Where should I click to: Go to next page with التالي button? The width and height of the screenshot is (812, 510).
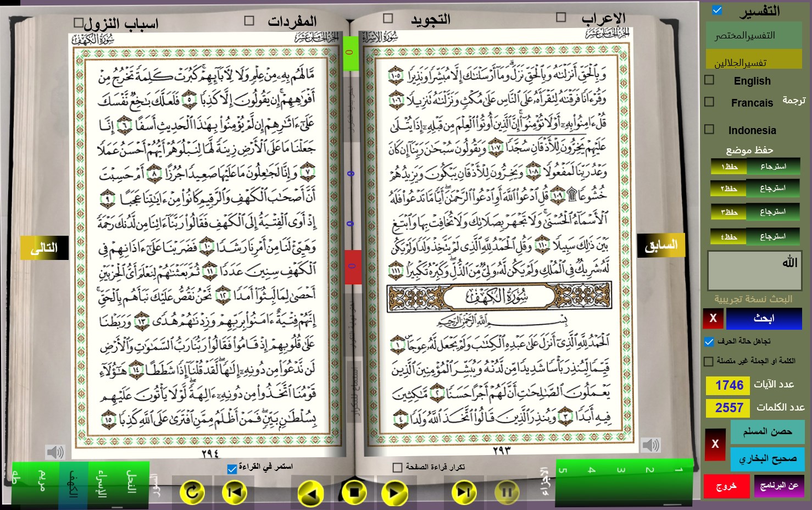click(45, 247)
